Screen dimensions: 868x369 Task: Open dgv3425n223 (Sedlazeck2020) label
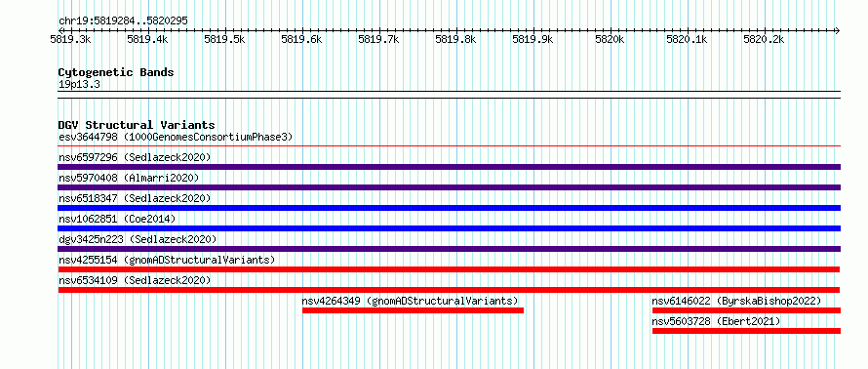(138, 239)
